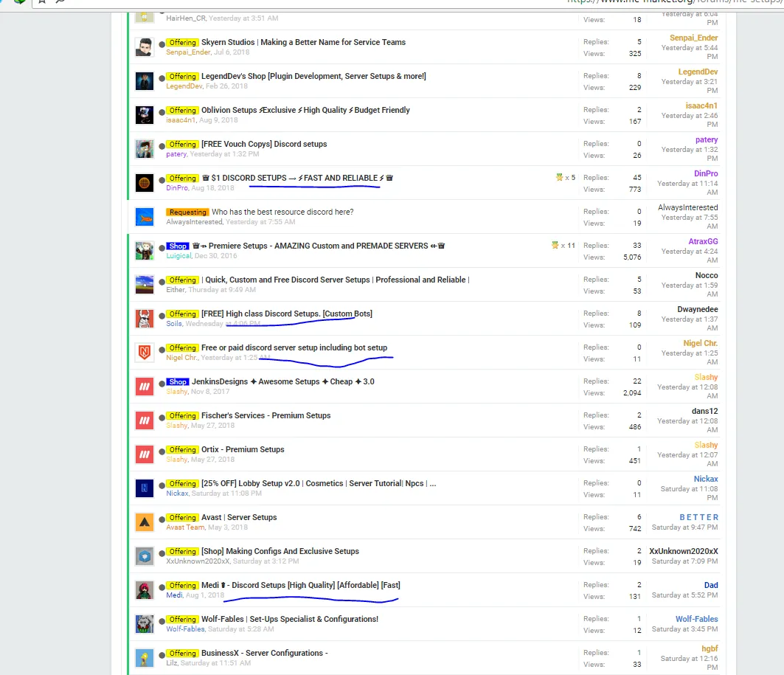Click Offering prefix on Avast Server Setups
Screen dimensions: 784x675
182,518
